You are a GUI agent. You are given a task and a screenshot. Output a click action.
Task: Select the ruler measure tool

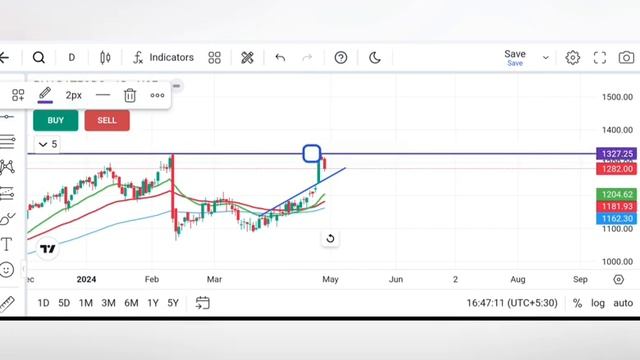7,304
